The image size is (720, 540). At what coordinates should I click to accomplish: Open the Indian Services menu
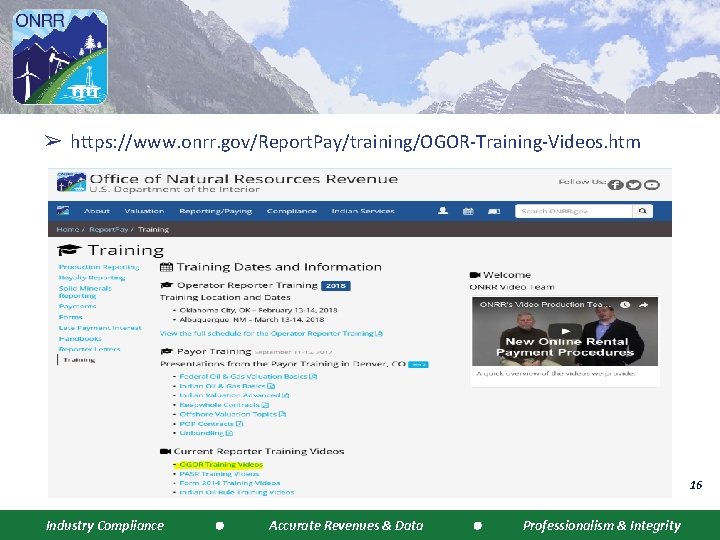(363, 211)
